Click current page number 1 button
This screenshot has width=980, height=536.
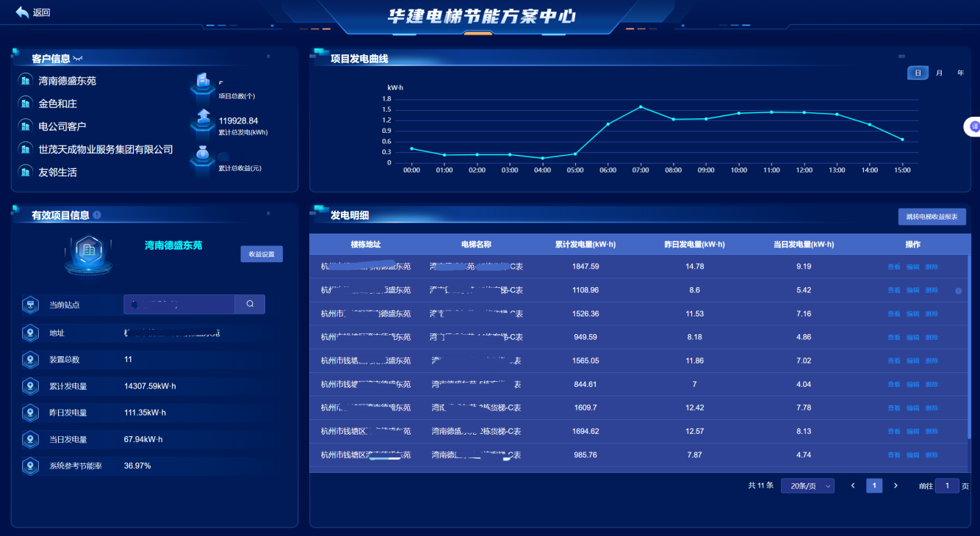tap(874, 485)
